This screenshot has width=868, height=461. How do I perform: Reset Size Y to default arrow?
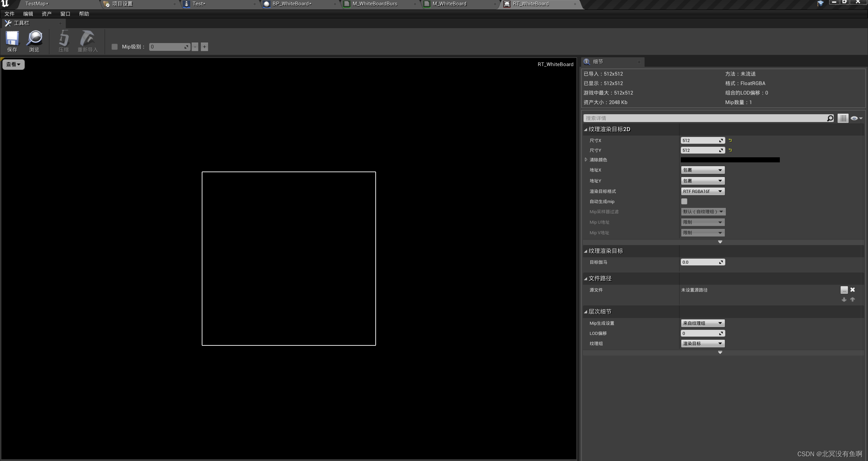click(730, 150)
